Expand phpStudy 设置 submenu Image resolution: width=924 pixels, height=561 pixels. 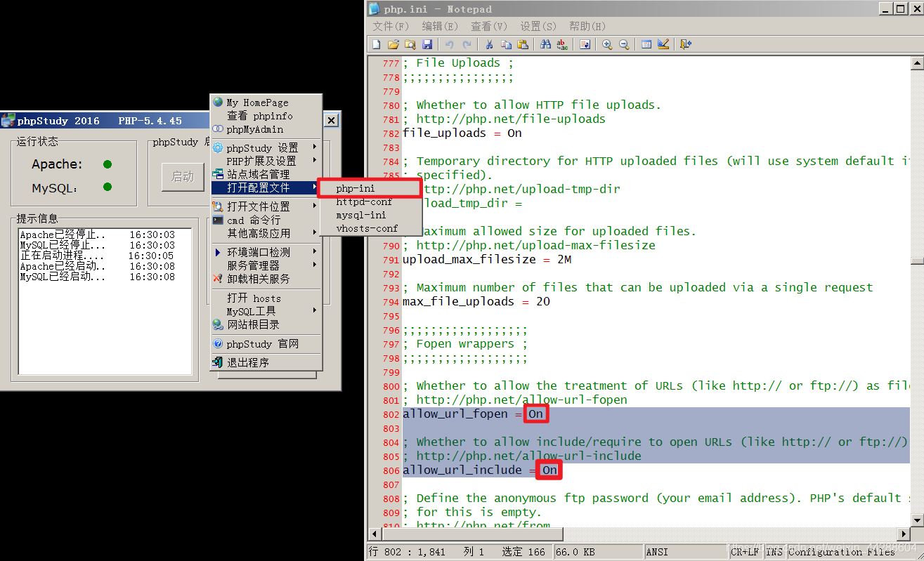coord(266,148)
